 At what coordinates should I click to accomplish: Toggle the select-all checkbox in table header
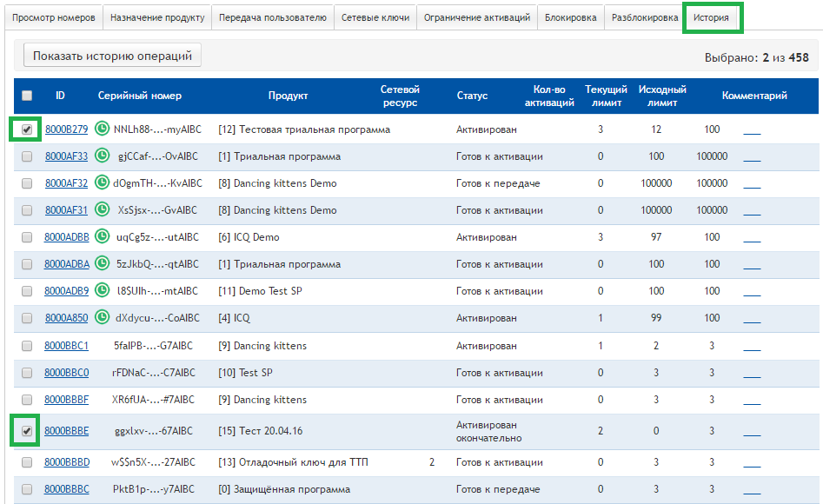[x=27, y=96]
